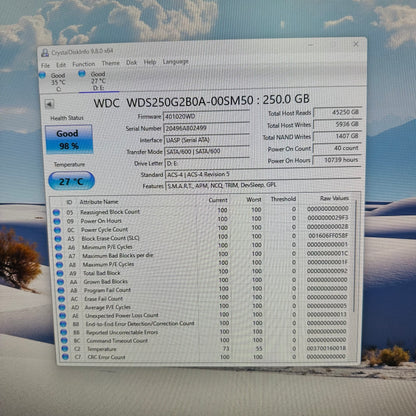Click the Threshold column header
416x416 pixels.
[283, 199]
